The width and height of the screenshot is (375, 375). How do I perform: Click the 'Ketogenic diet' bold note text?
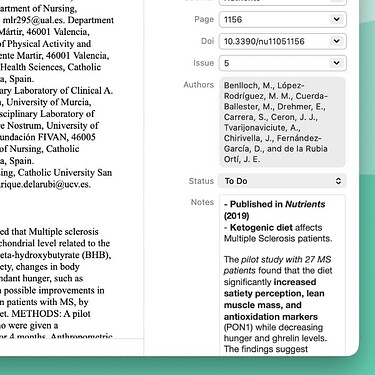[261, 228]
